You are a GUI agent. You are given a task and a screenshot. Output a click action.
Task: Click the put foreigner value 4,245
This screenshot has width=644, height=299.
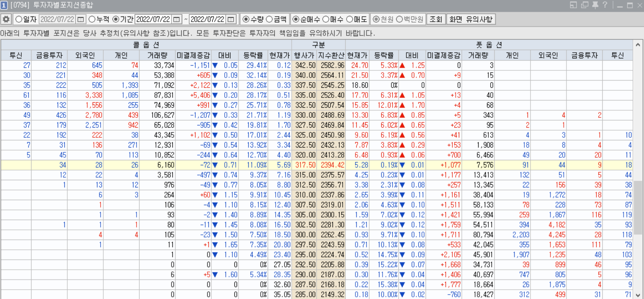pos(549,235)
